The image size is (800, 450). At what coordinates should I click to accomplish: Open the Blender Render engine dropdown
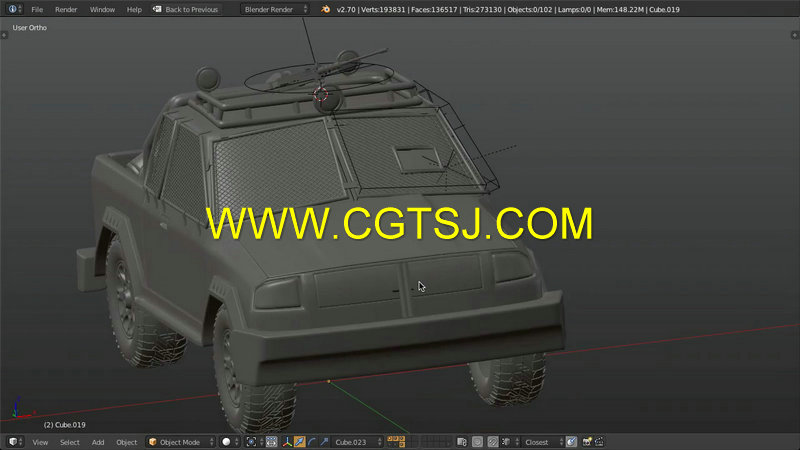coord(274,9)
